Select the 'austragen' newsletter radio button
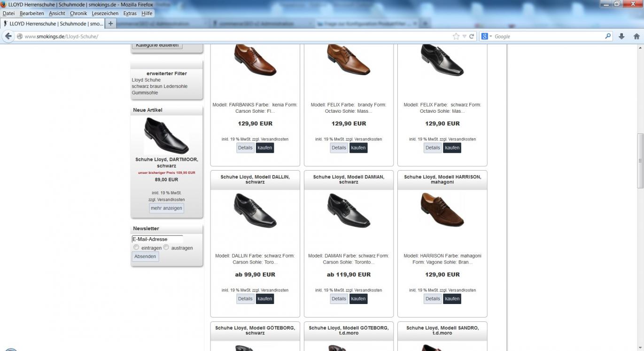The image size is (644, 351). (x=166, y=247)
